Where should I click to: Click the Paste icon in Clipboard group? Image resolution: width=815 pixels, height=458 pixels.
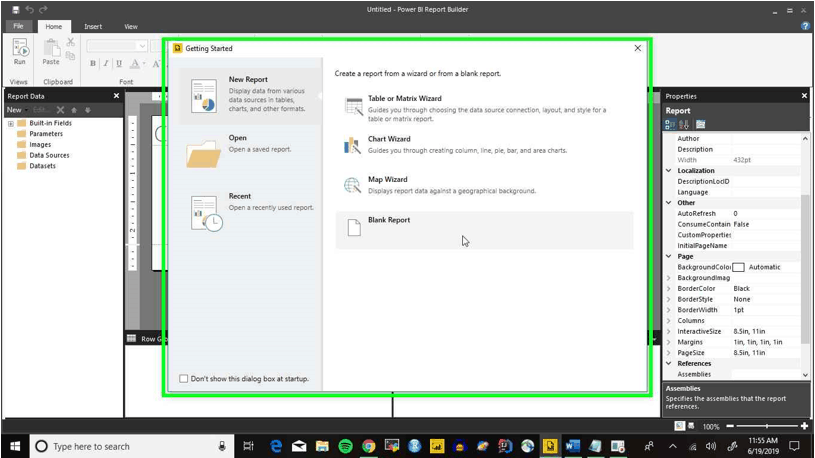pyautogui.click(x=51, y=48)
